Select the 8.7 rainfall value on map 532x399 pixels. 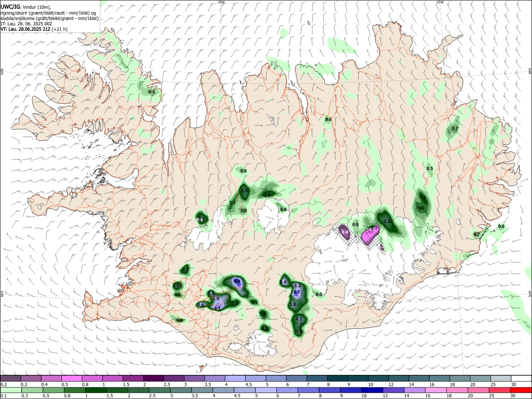[297, 292]
